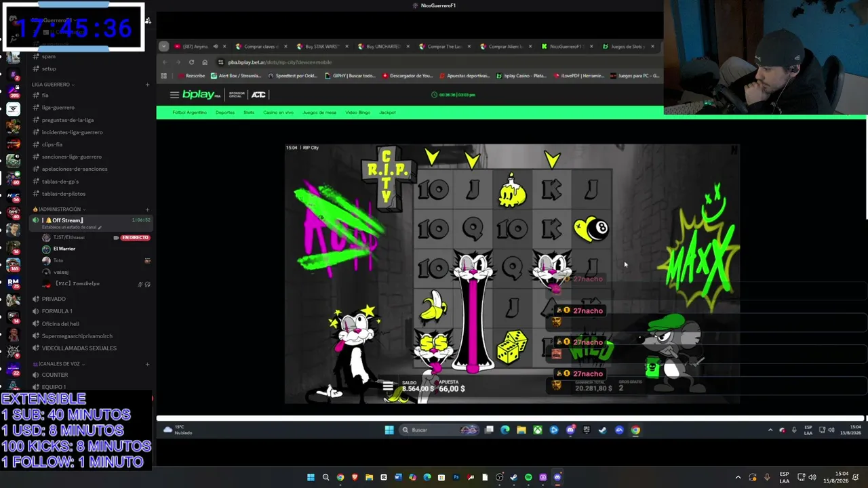Add a channel to ADMINISTRACIÓN
This screenshot has height=488, width=868.
coord(147,209)
